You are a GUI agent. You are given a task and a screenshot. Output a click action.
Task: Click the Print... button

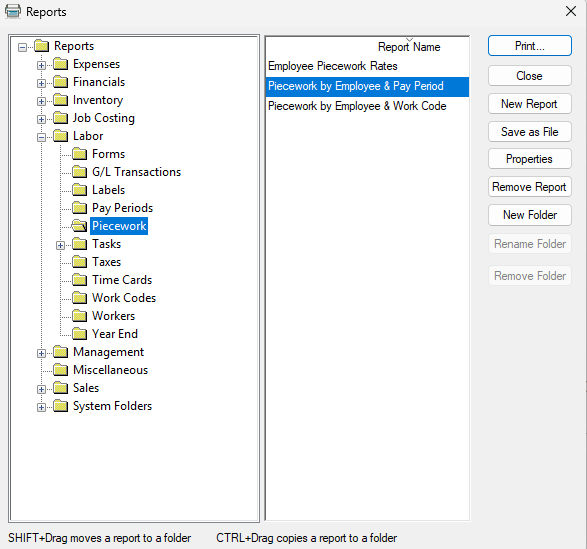click(530, 46)
